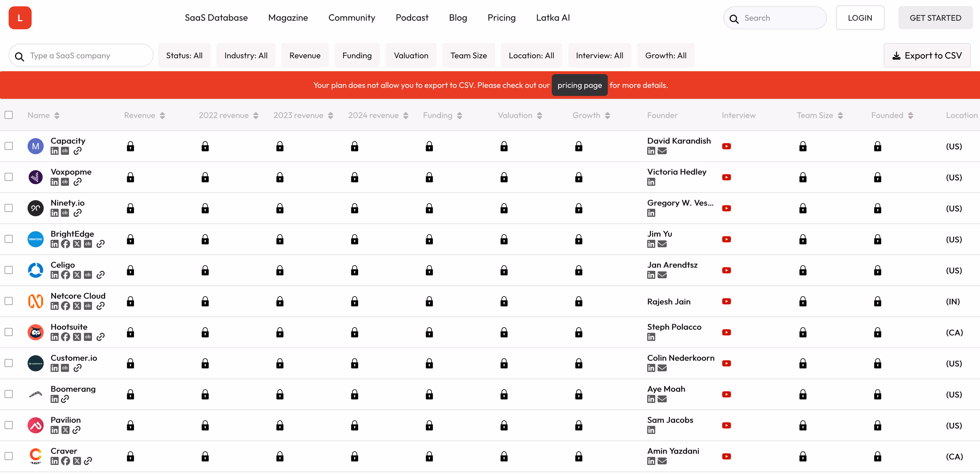The height and width of the screenshot is (475, 980).
Task: Click the LOGIN button
Action: pyautogui.click(x=860, y=18)
